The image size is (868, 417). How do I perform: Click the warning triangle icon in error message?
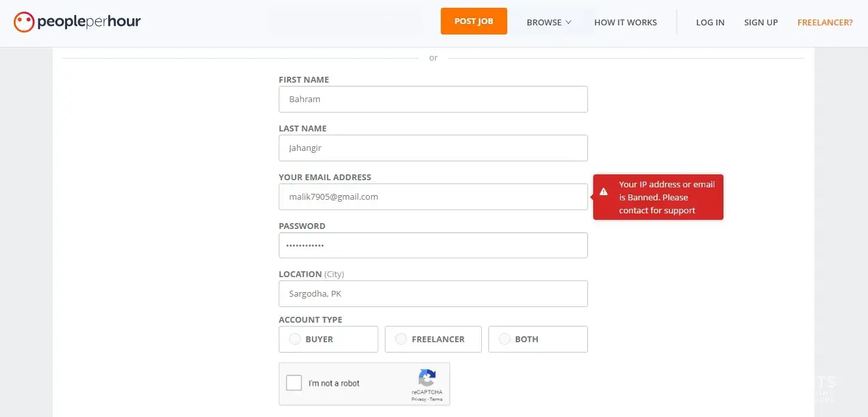[x=604, y=191]
